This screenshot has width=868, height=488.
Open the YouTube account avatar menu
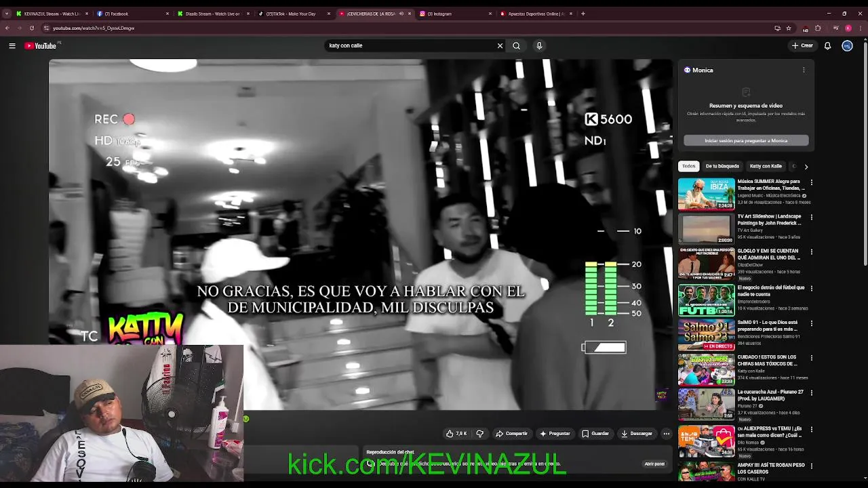tap(847, 45)
